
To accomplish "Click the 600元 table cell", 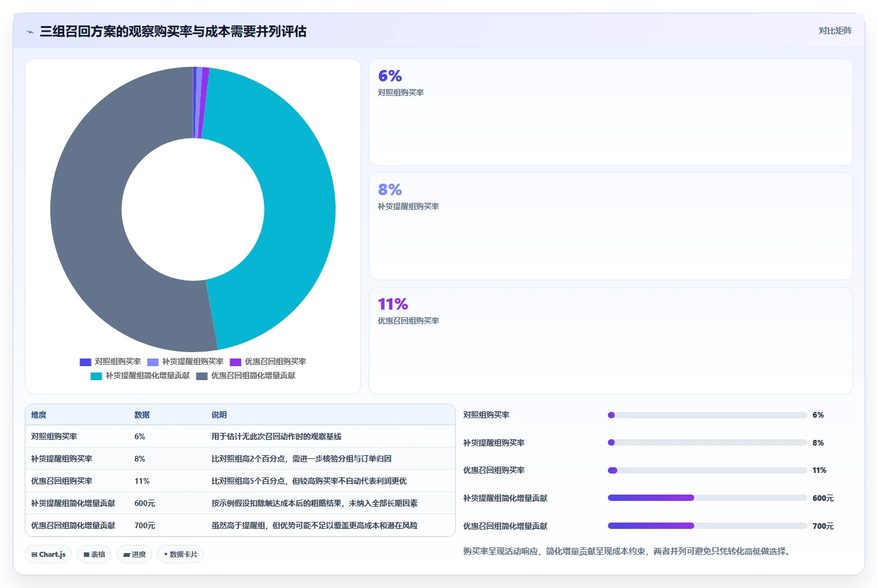I will [145, 503].
